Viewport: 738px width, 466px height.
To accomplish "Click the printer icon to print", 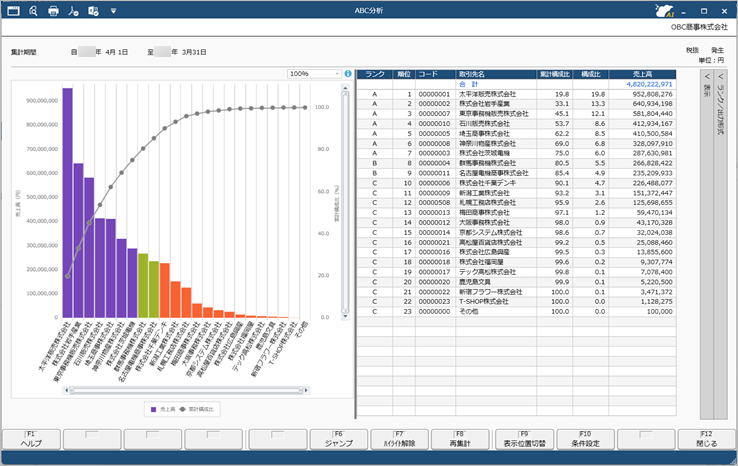I will tap(53, 11).
